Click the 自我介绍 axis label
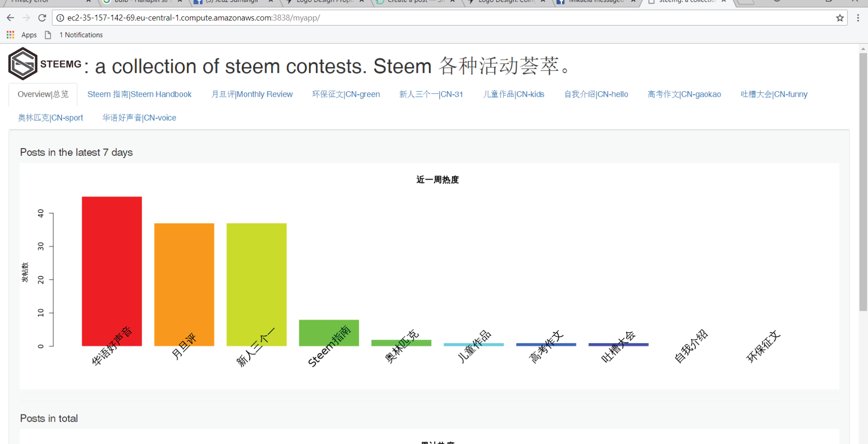Viewport: 868px width, 444px height. [x=691, y=346]
